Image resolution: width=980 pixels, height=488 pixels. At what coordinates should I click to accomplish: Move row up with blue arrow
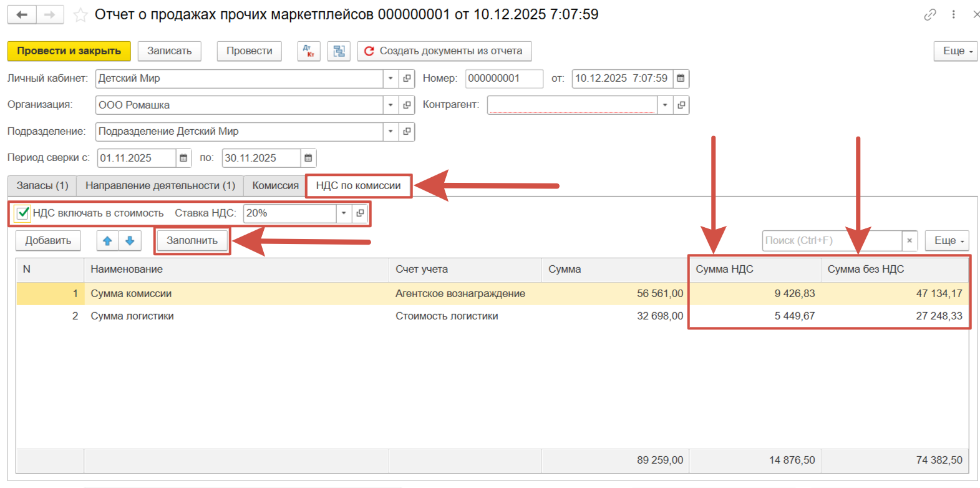pos(107,241)
